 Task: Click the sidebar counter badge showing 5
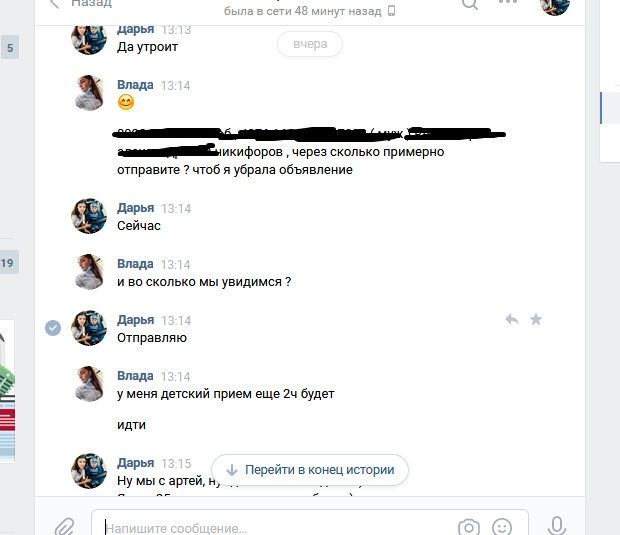pos(10,48)
